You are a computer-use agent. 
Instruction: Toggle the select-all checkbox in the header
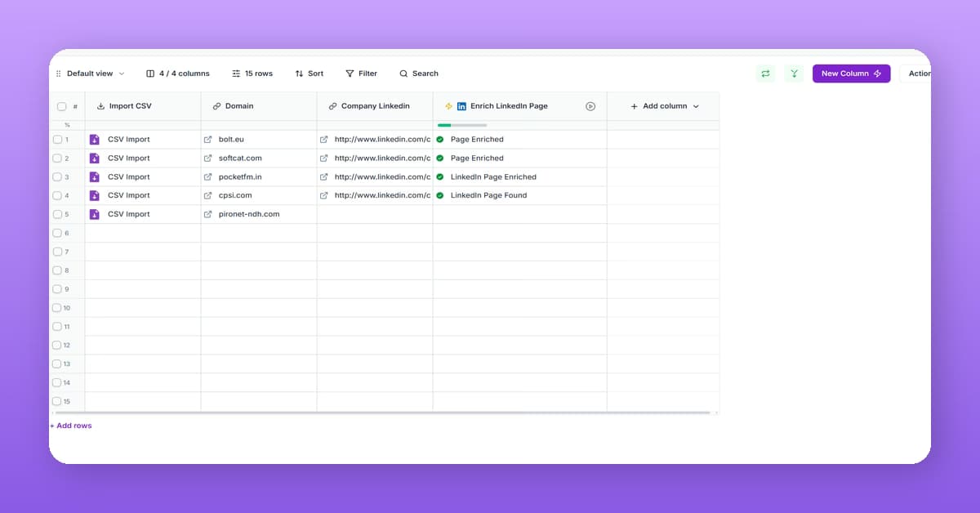click(62, 105)
